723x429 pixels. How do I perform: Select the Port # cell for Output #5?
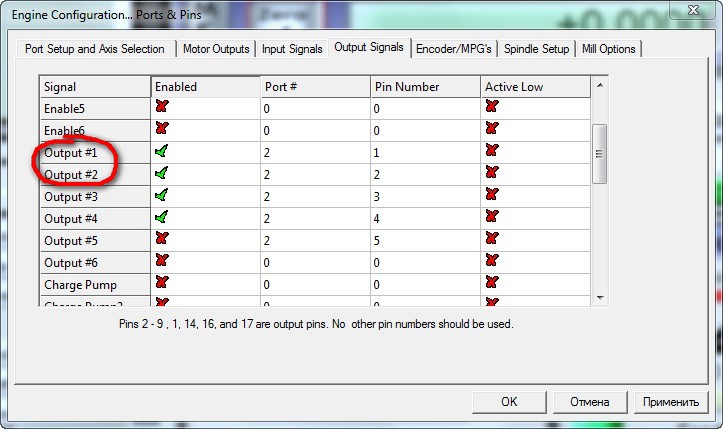315,241
